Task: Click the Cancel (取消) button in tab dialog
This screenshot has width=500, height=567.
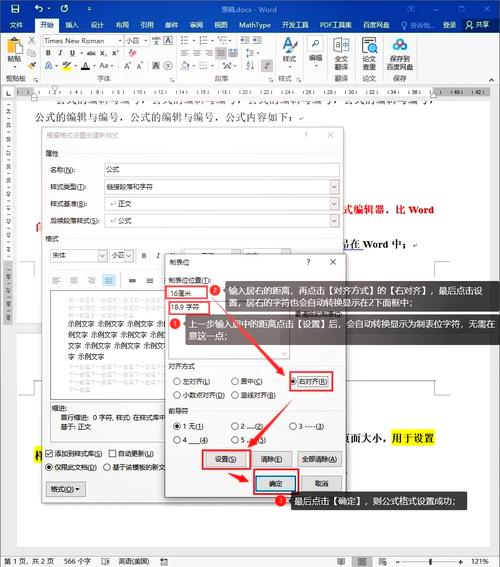Action: (x=321, y=484)
